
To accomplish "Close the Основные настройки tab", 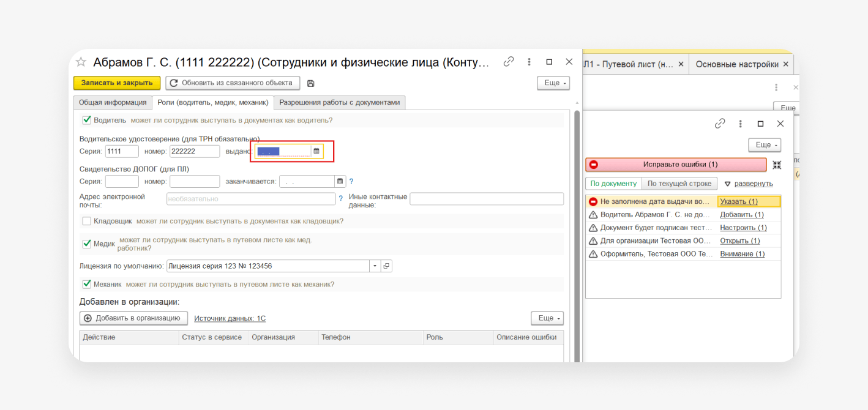I will 786,64.
